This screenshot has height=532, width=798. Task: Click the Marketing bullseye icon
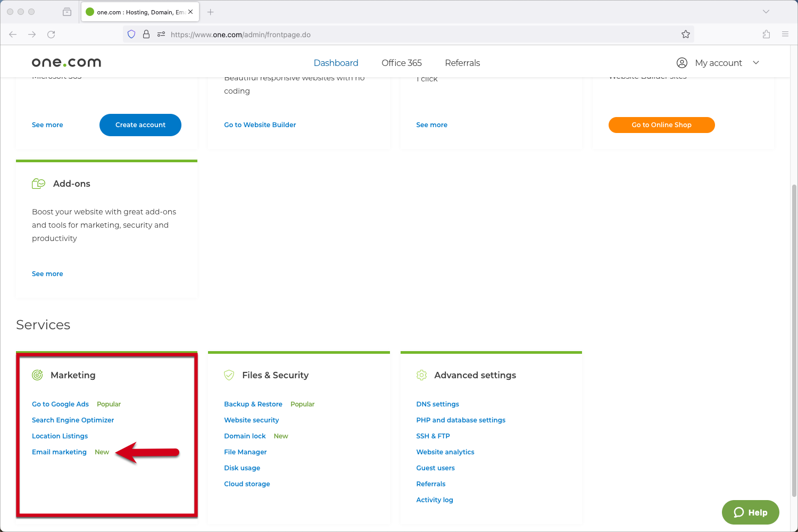coord(37,375)
